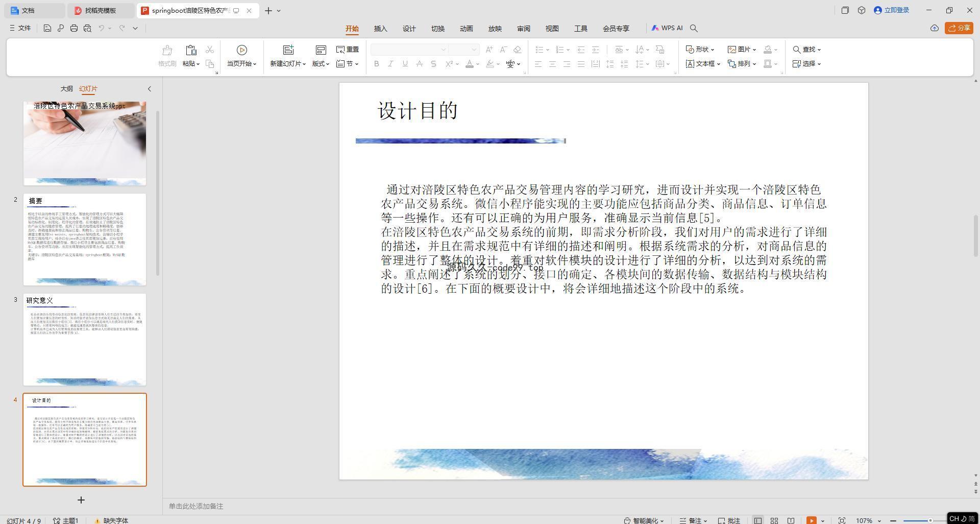Open the 插入 ribbon tab

380,29
